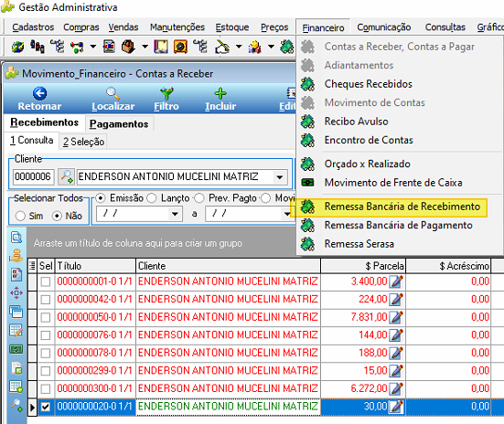This screenshot has width=504, height=424.
Task: Click the Retornar back arrow icon
Action: pos(39,93)
